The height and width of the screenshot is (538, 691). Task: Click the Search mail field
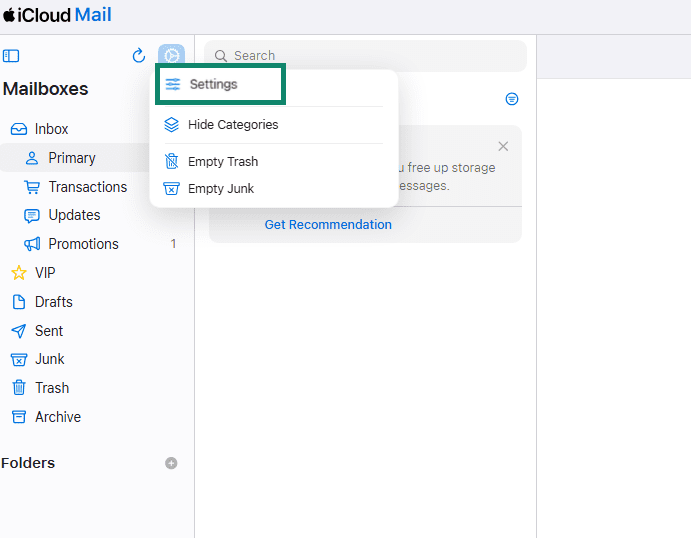coord(365,56)
